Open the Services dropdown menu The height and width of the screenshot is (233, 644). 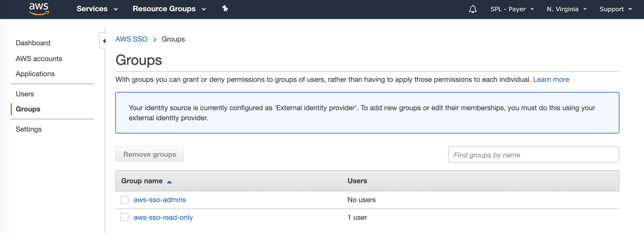pyautogui.click(x=97, y=9)
